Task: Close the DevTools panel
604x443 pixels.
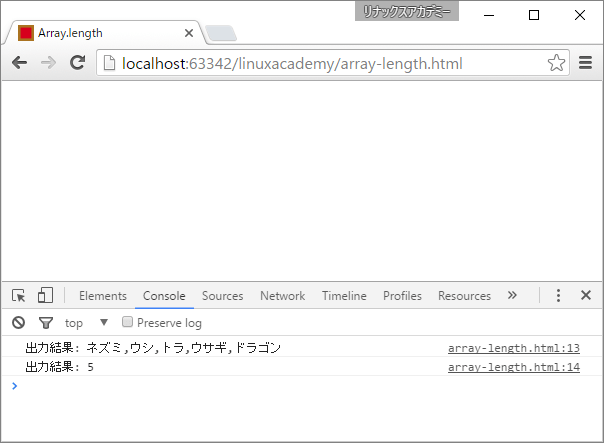Action: [x=586, y=295]
